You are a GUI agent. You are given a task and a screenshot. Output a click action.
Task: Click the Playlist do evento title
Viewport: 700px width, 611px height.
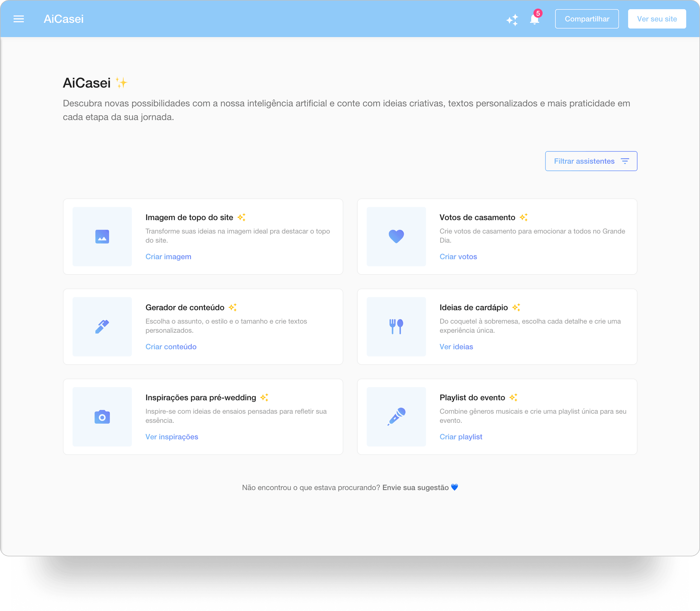pyautogui.click(x=472, y=398)
